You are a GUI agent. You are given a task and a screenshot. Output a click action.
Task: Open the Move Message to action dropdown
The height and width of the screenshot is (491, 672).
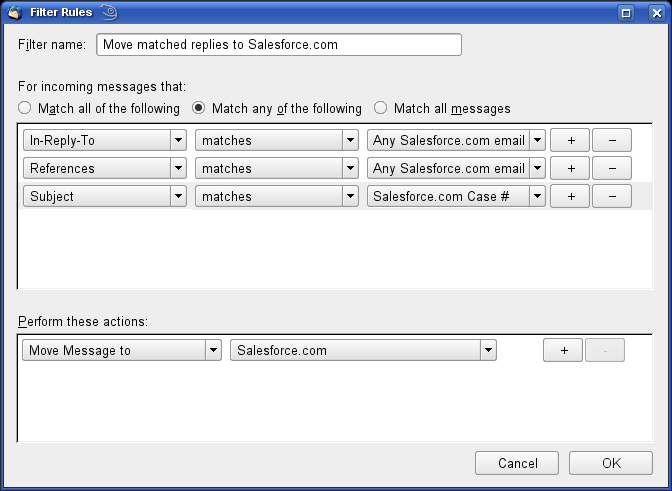click(x=122, y=350)
